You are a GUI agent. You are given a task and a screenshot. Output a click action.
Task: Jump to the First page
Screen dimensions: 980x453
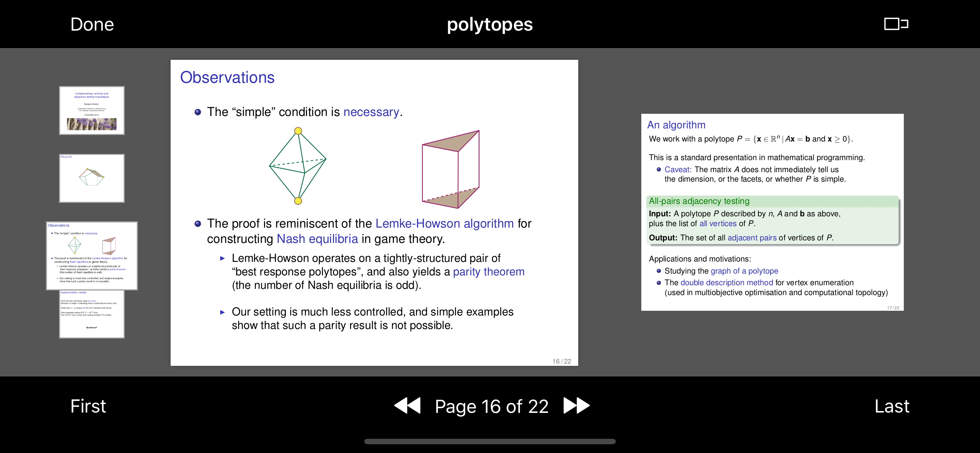click(88, 406)
